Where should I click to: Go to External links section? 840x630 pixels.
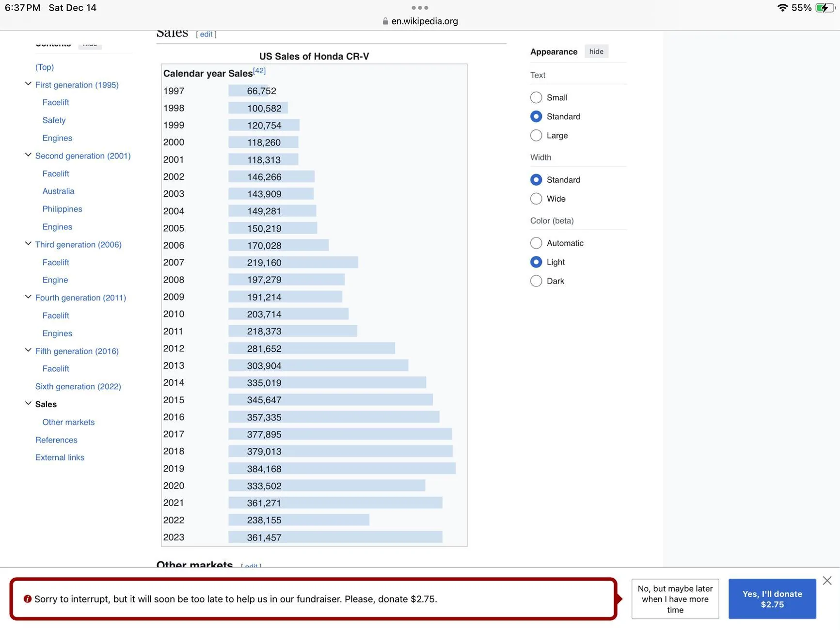point(60,457)
